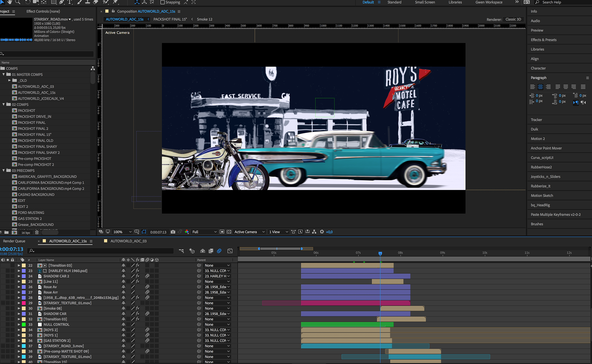Select the Brush tool
The image size is (592, 364).
click(x=80, y=2)
